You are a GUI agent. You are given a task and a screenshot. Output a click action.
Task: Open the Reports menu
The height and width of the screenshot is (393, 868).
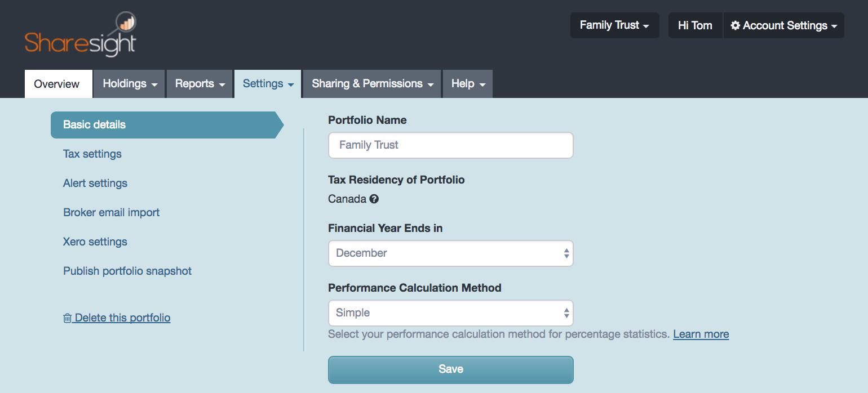[200, 83]
